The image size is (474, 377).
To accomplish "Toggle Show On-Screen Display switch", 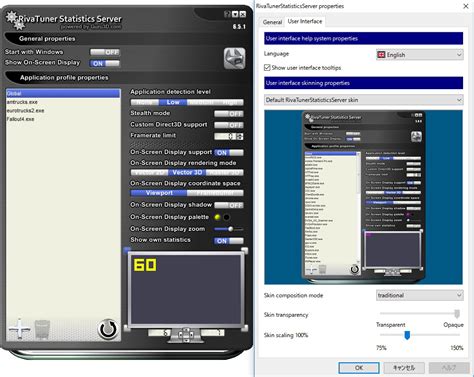I will coord(105,63).
